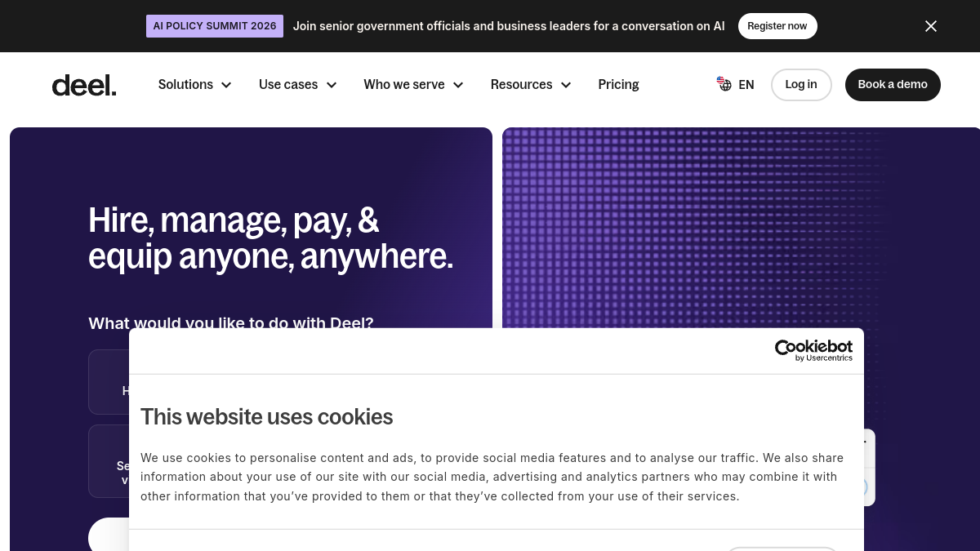Open the AI POLICY SUMMIT 2026 badge
The image size is (980, 551).
215,26
